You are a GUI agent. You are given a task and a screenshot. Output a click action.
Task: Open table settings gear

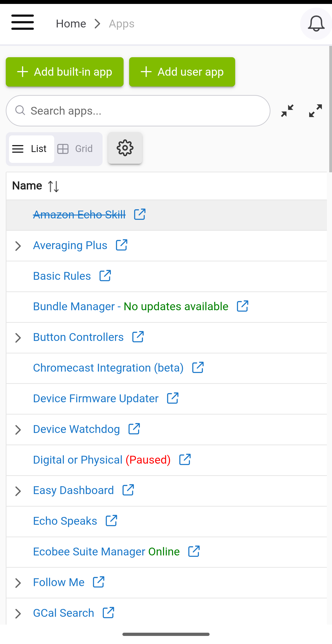pos(125,148)
